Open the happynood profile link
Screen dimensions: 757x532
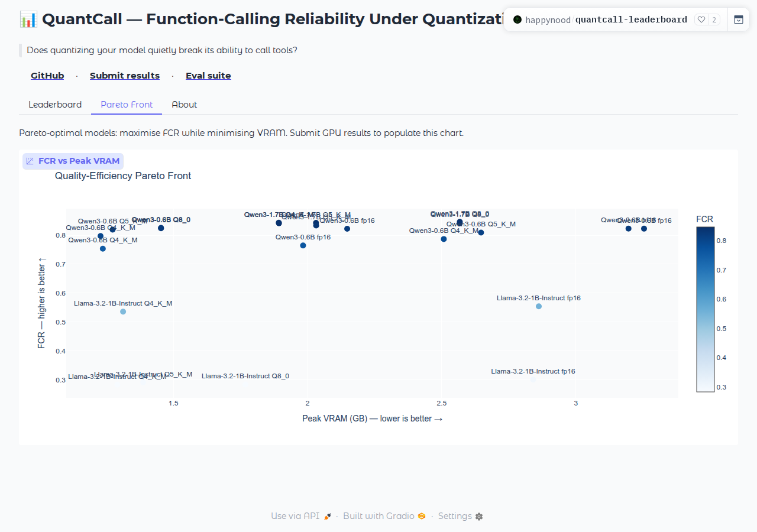[548, 20]
